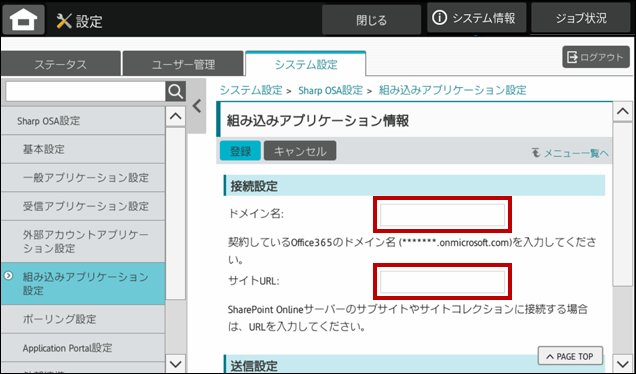The image size is (636, 374).
Task: Click the 送信設定 section header
Action: [414, 364]
